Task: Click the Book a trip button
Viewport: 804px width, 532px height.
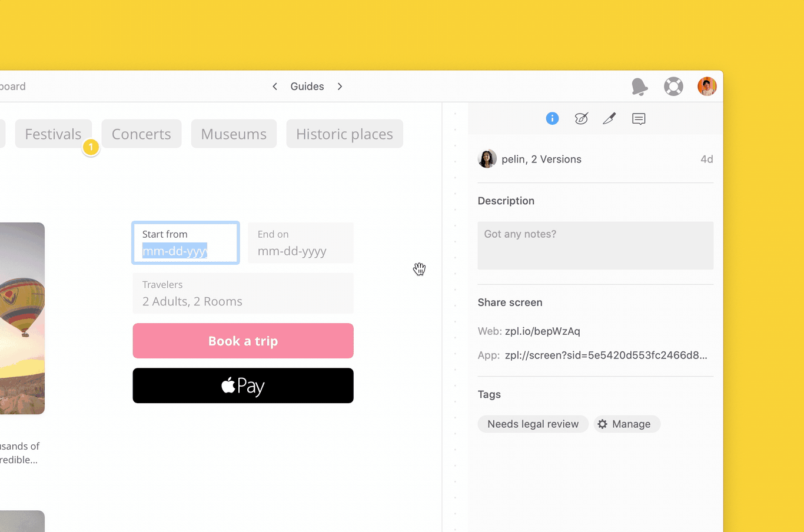Action: (242, 341)
